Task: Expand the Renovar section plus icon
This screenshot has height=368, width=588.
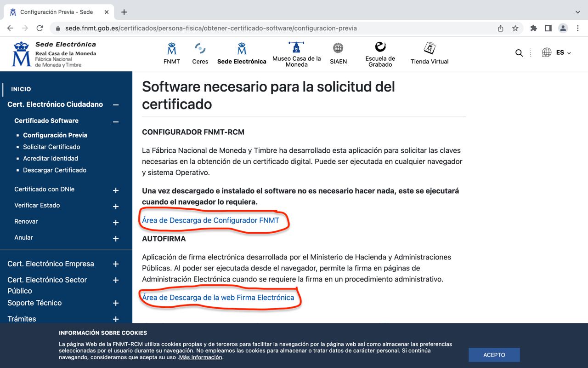Action: (116, 223)
